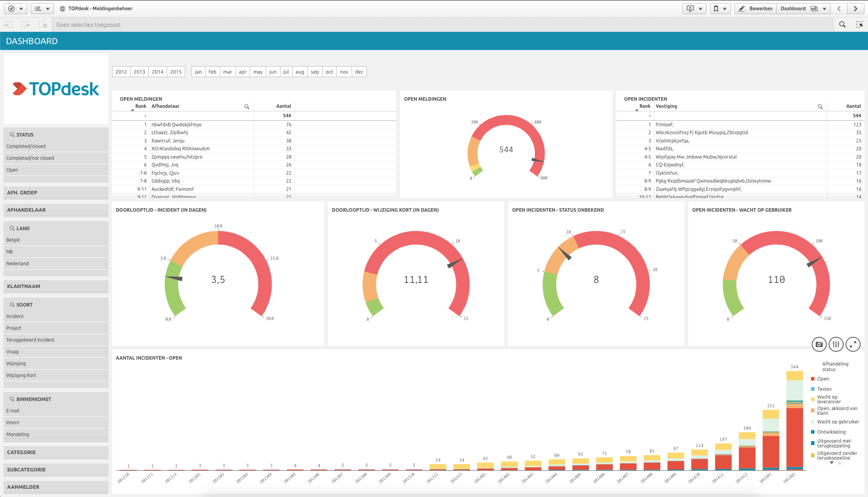This screenshot has height=497, width=868.
Task: Click the search icon in BINNENKOMST filter
Action: (12, 399)
